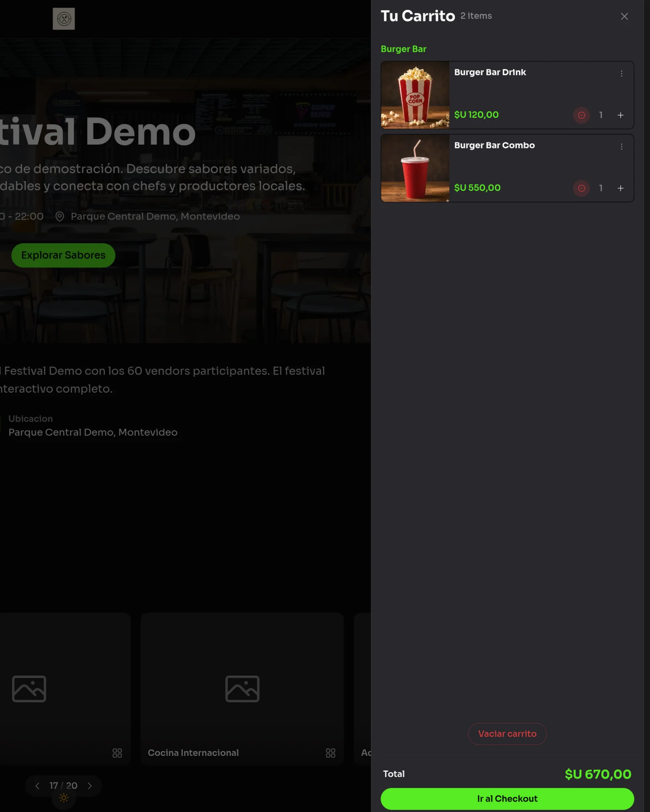Open options menu for Burger Bar Drink
This screenshot has height=812, width=650.
click(622, 73)
